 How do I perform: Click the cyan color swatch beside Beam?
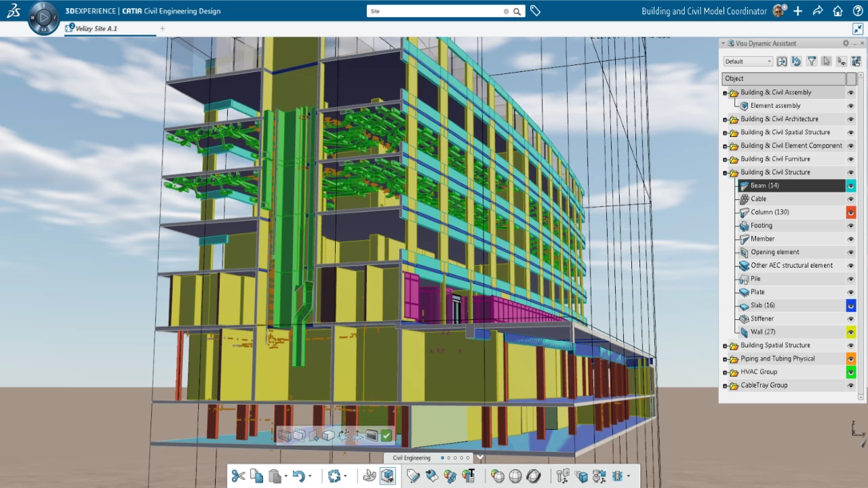tap(850, 185)
